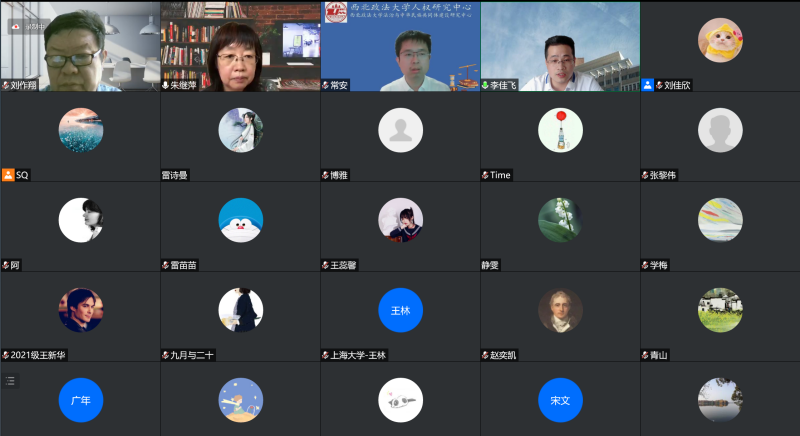Click the blue 广年 avatar circle
The height and width of the screenshot is (436, 800).
click(x=80, y=400)
